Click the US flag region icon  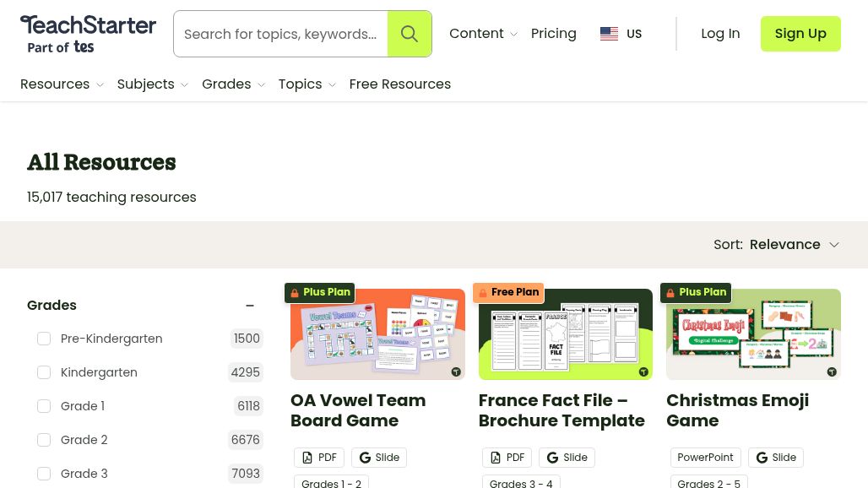(x=609, y=34)
